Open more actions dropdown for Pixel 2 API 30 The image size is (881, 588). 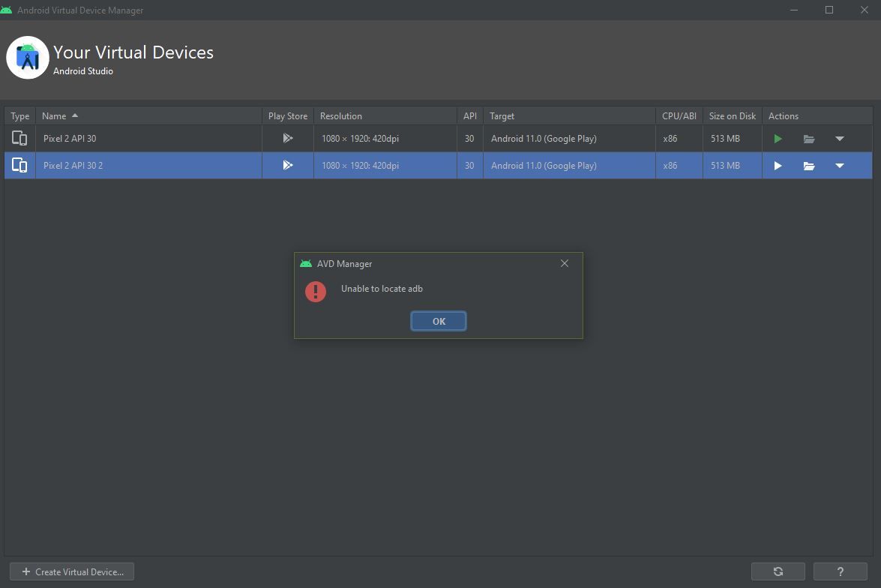click(x=840, y=139)
